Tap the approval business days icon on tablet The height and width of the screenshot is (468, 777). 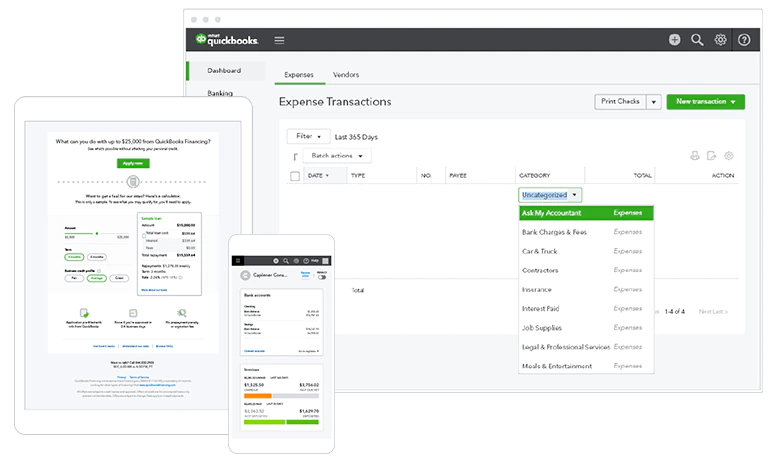(x=133, y=313)
